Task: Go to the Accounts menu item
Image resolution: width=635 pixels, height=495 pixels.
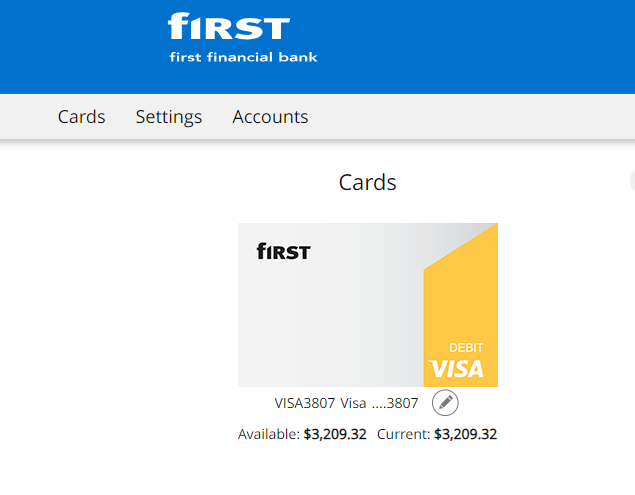Action: pyautogui.click(x=270, y=117)
